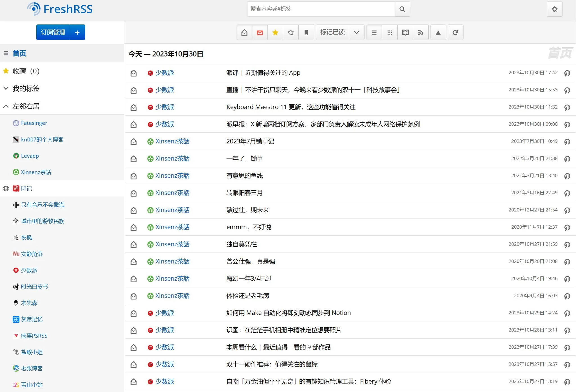Open article 本周看什么 9 部作品
This screenshot has height=392, width=576.
278,347
